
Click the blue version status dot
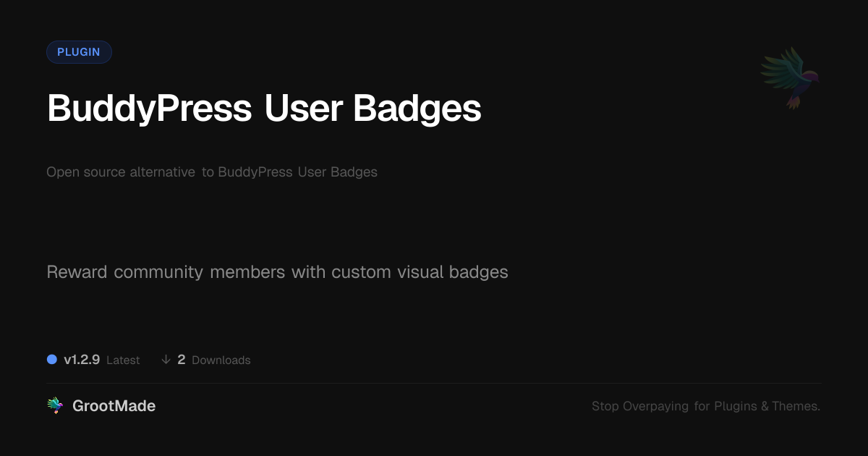52,359
